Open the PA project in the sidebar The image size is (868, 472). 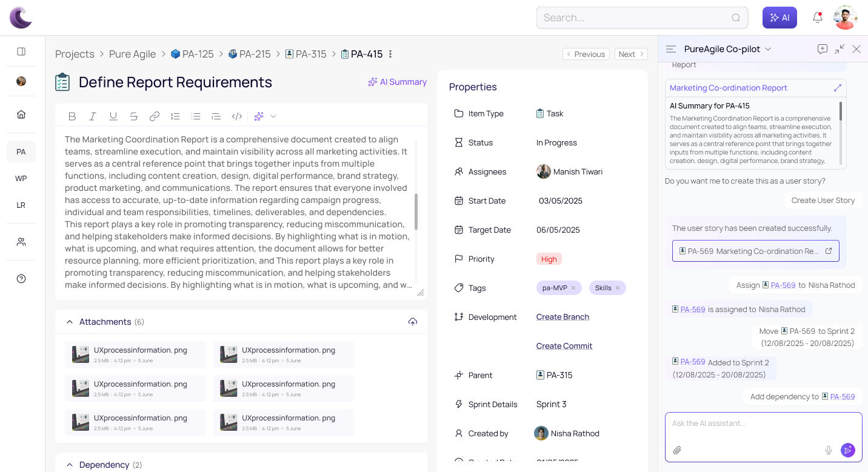(x=21, y=151)
